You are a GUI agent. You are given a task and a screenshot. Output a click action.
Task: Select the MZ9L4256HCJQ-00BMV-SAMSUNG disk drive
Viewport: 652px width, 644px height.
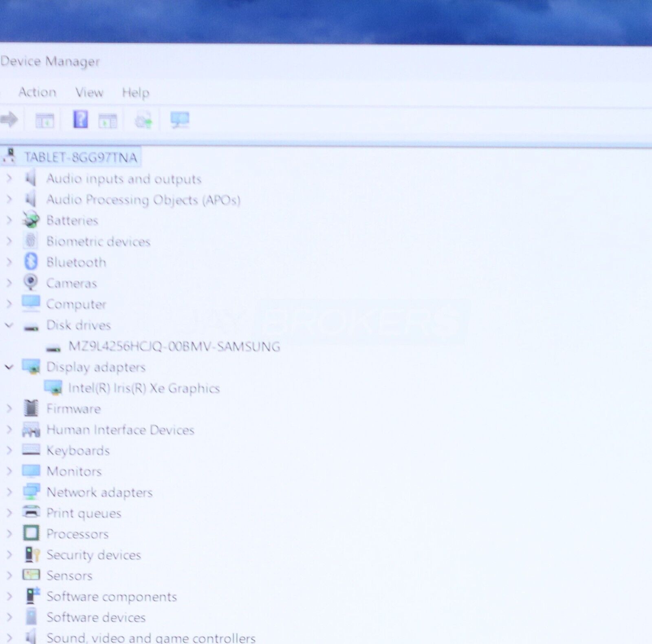[174, 346]
